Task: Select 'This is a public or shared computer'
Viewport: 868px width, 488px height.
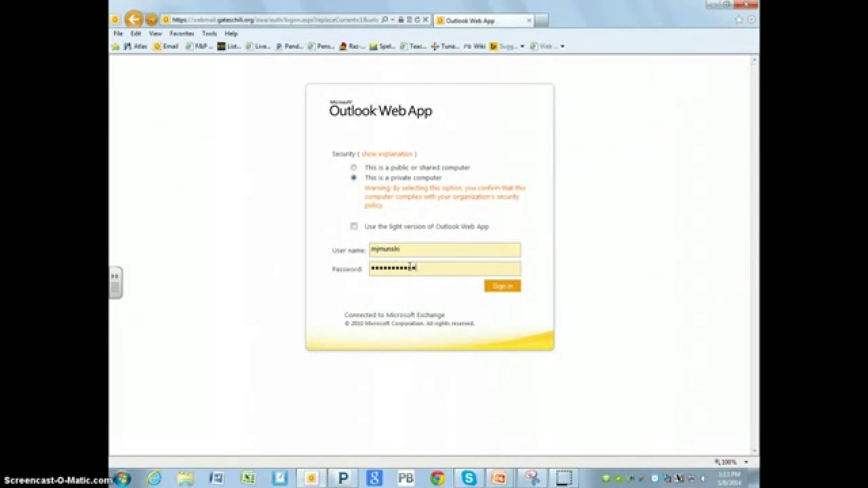Action: pyautogui.click(x=353, y=167)
